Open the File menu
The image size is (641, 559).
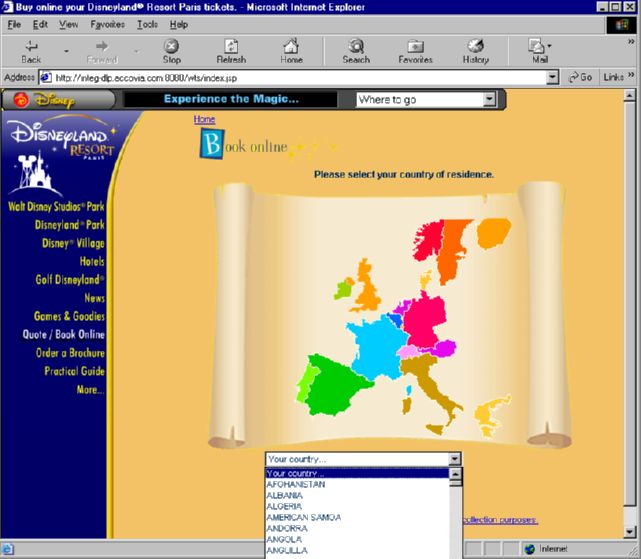click(14, 25)
